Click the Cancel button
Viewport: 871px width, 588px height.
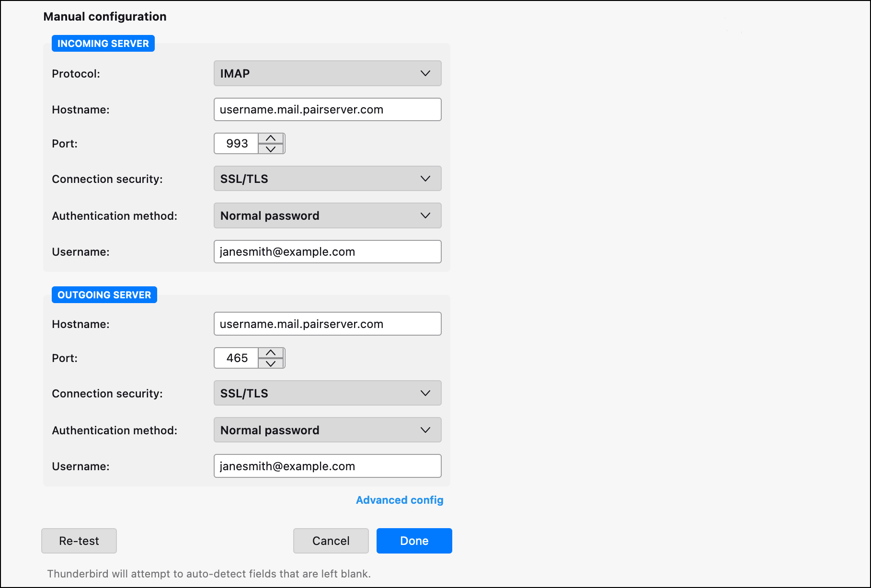click(x=331, y=541)
